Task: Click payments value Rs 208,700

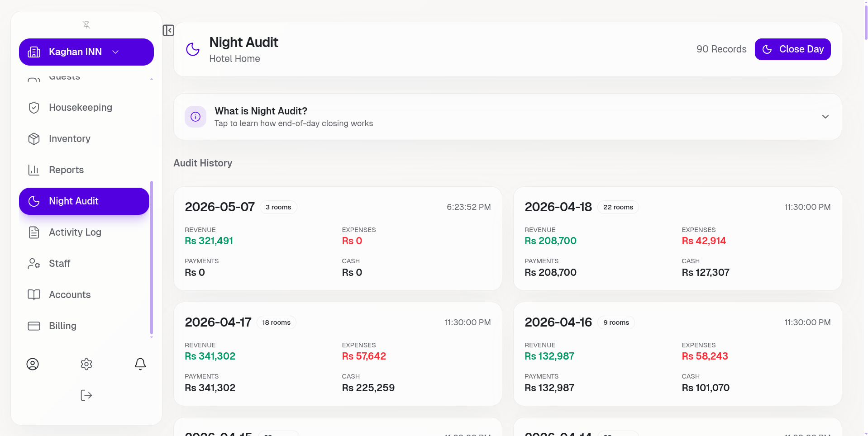Action: click(x=550, y=273)
